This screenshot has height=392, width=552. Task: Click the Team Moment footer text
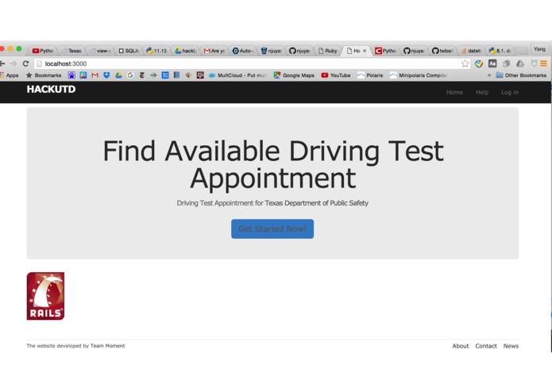107,346
